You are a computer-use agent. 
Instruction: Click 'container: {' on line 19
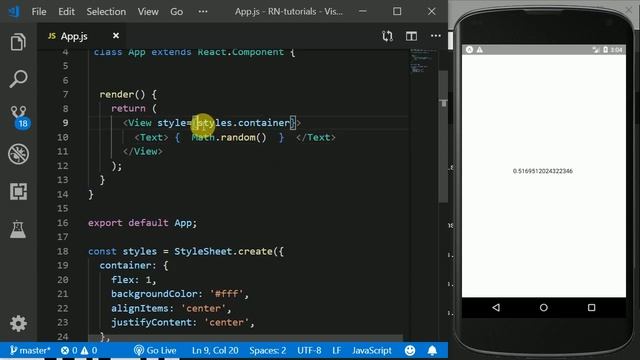click(x=134, y=265)
